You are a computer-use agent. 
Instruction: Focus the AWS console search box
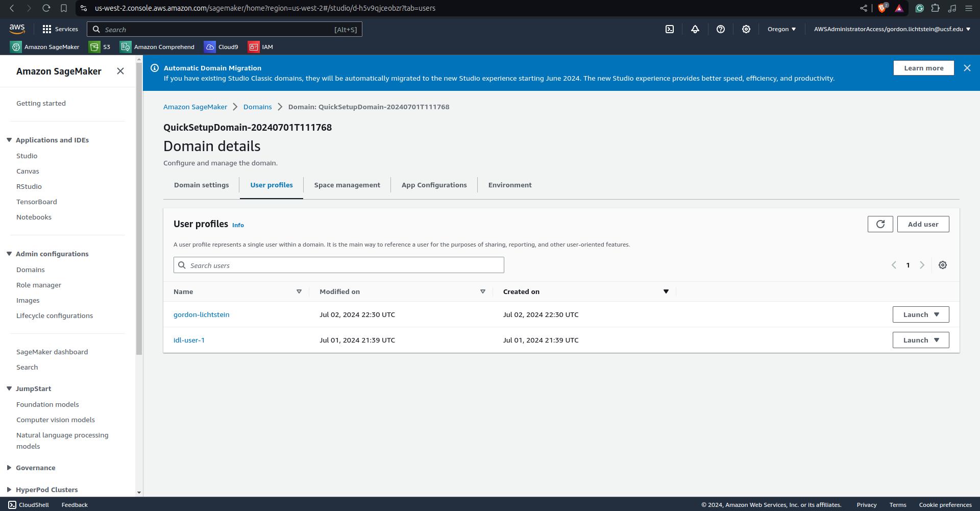click(x=225, y=29)
